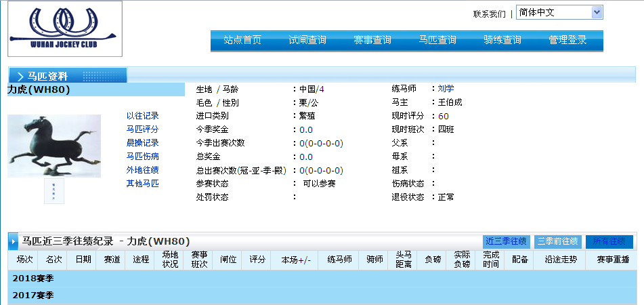The width and height of the screenshot is (644, 305).
Task: Click 管理登录 to log in
Action: coord(567,40)
